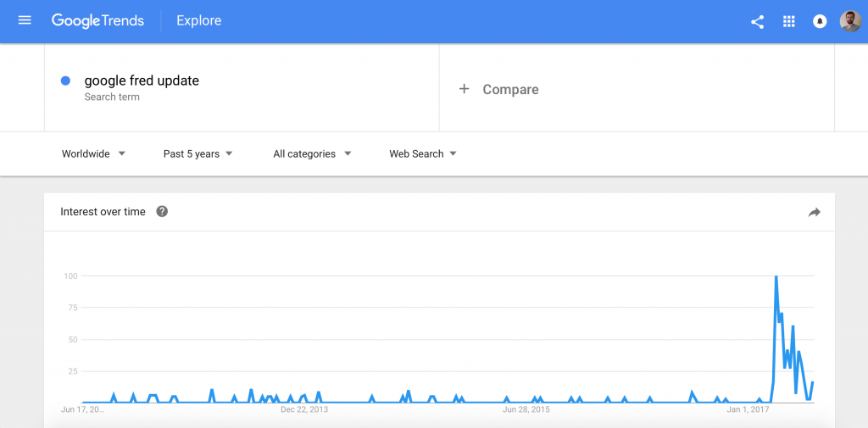Image resolution: width=868 pixels, height=428 pixels.
Task: Select the Explore header item
Action: coord(198,21)
